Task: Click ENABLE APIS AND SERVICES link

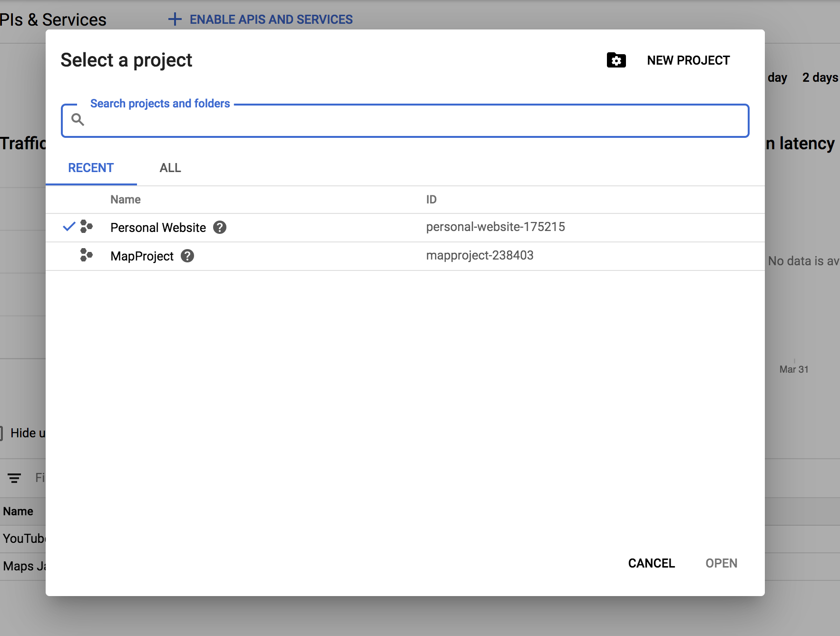Action: 271,19
